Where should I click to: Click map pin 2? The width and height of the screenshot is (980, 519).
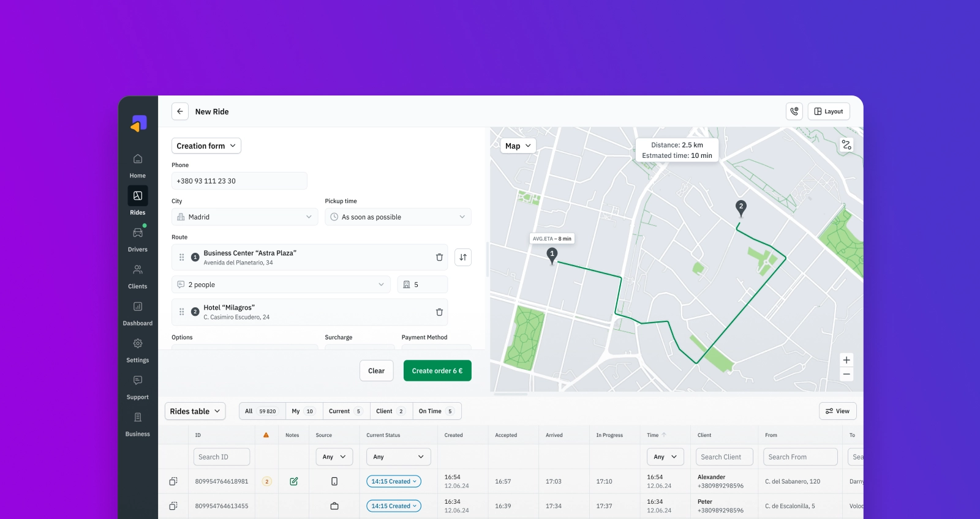[741, 209]
